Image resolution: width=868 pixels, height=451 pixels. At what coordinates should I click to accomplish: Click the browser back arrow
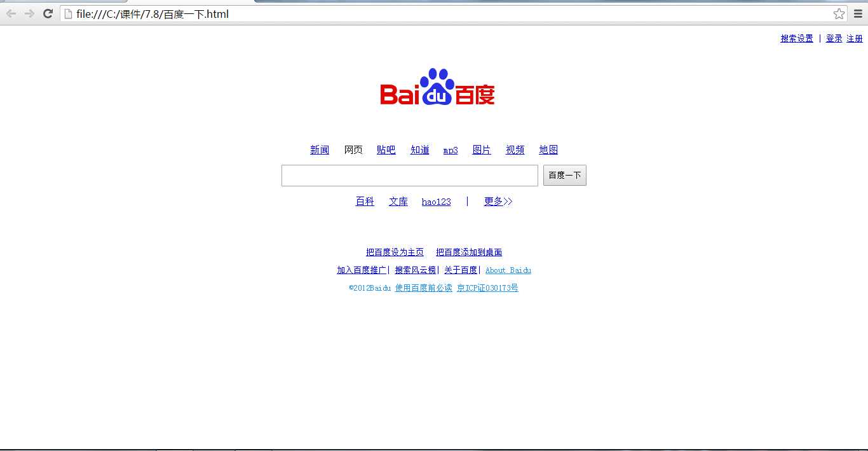pos(11,13)
